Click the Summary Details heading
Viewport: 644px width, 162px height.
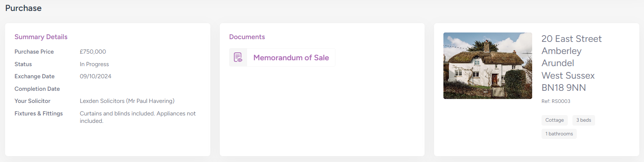(41, 37)
